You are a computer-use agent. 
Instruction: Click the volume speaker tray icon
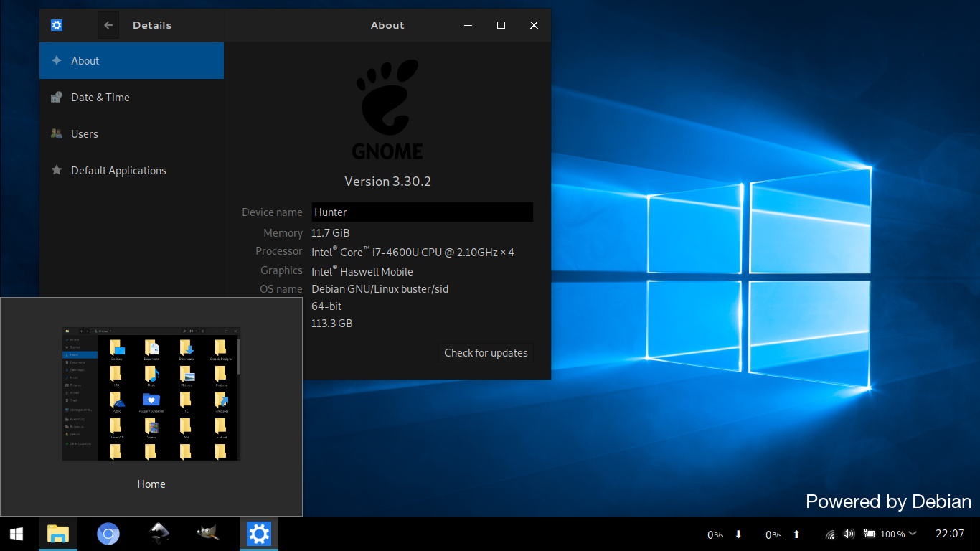[849, 534]
